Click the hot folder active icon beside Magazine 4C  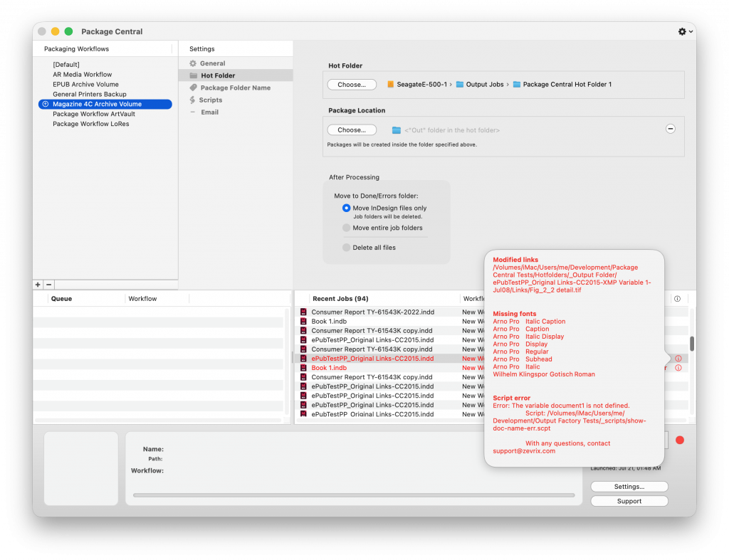click(45, 104)
